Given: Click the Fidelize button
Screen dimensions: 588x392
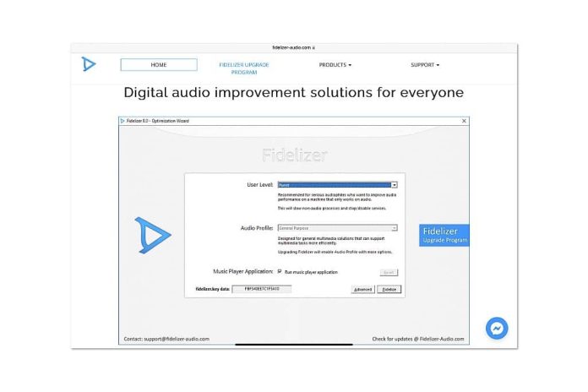Looking at the screenshot, I should 389,289.
